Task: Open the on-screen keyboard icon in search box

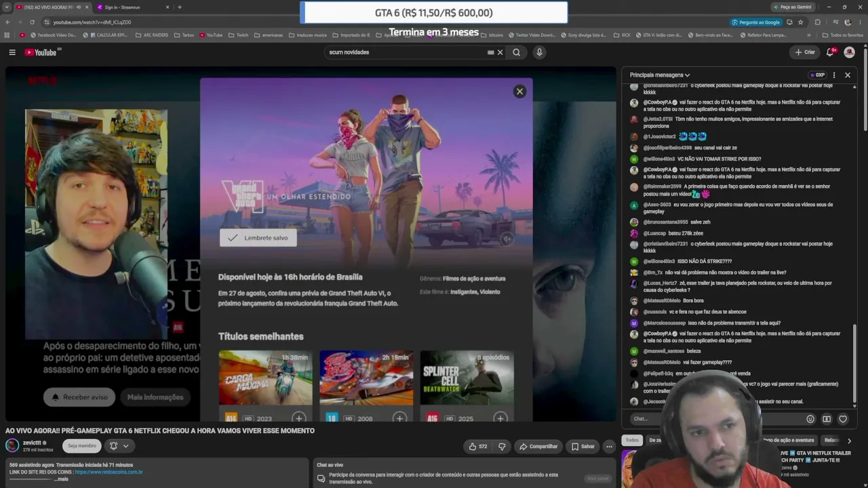Action: tap(490, 52)
